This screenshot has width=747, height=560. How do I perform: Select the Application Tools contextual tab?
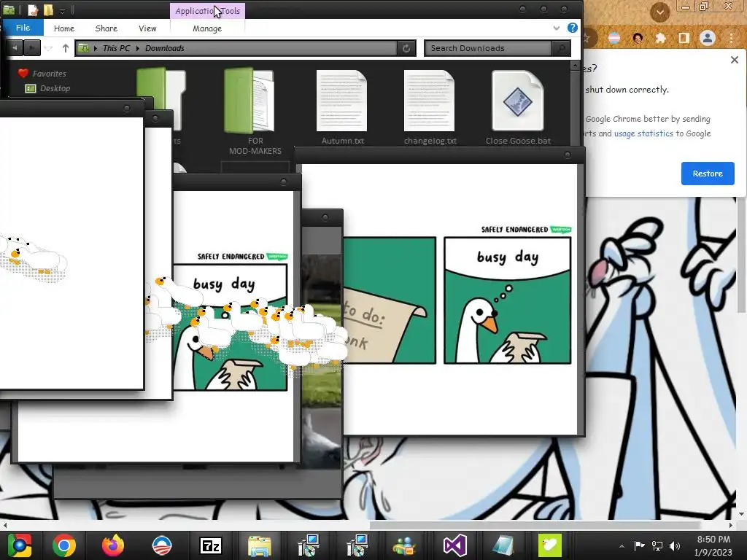207,10
